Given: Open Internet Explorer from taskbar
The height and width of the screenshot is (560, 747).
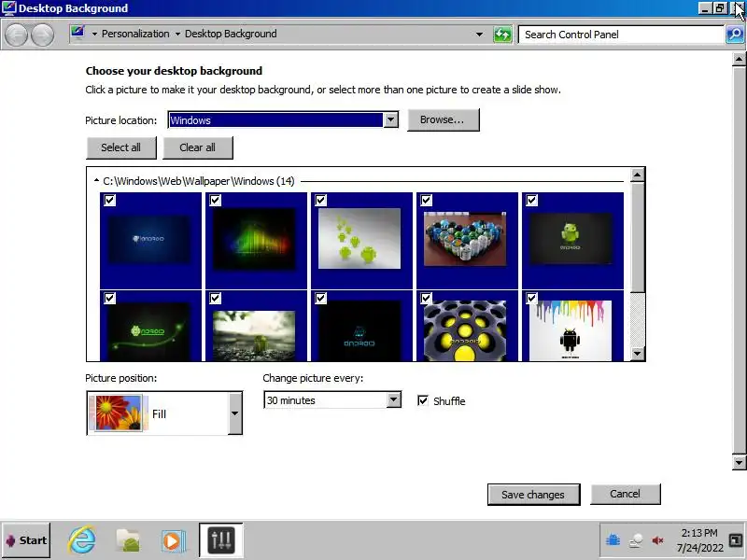Looking at the screenshot, I should [x=81, y=540].
